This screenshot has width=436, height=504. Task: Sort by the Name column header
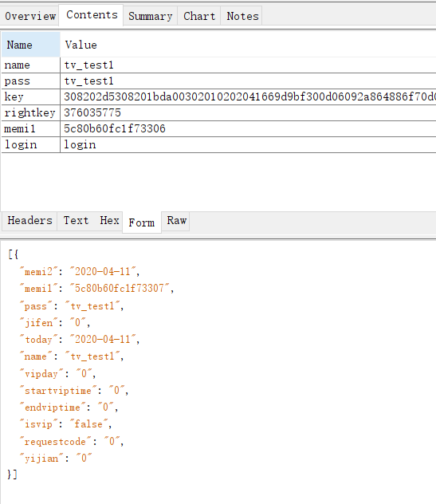(x=31, y=45)
